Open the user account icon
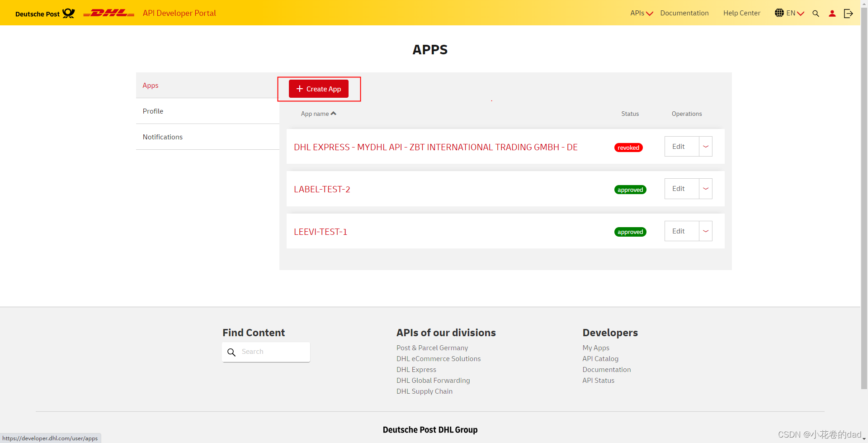Viewport: 868px width, 443px height. (x=832, y=14)
